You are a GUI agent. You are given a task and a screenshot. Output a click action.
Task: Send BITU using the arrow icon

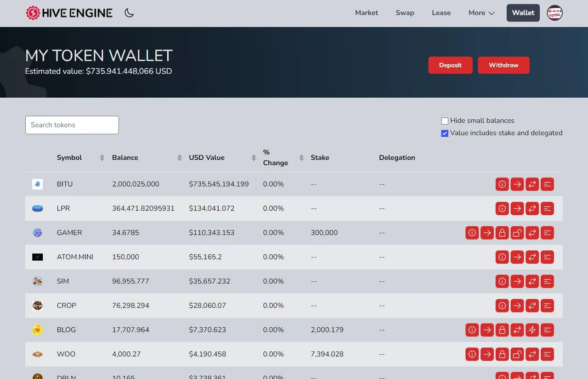517,184
